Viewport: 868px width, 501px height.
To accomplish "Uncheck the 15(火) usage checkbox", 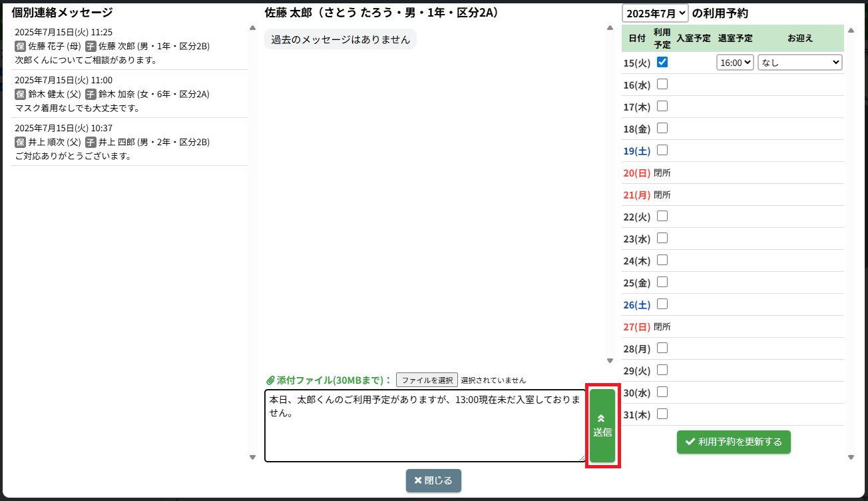I will (x=662, y=62).
